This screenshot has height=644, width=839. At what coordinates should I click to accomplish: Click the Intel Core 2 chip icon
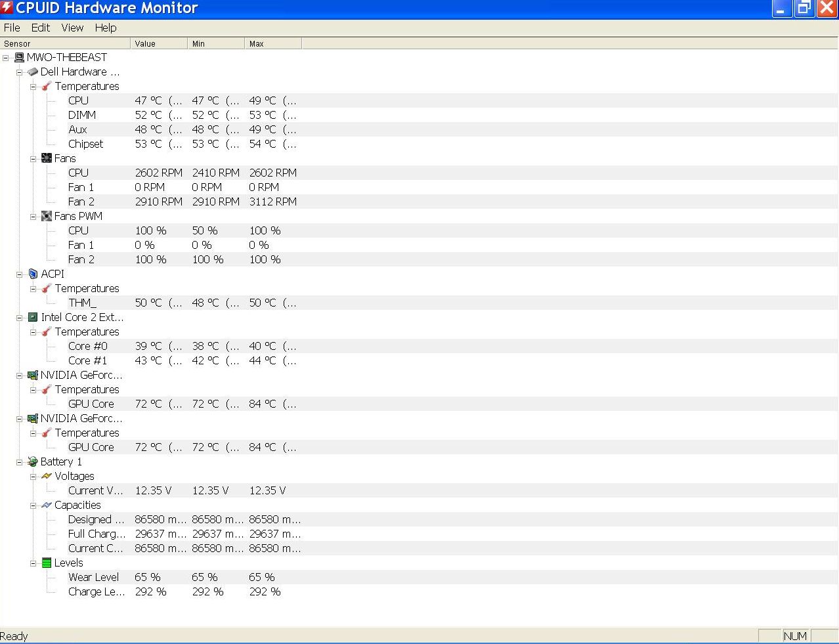click(x=33, y=317)
